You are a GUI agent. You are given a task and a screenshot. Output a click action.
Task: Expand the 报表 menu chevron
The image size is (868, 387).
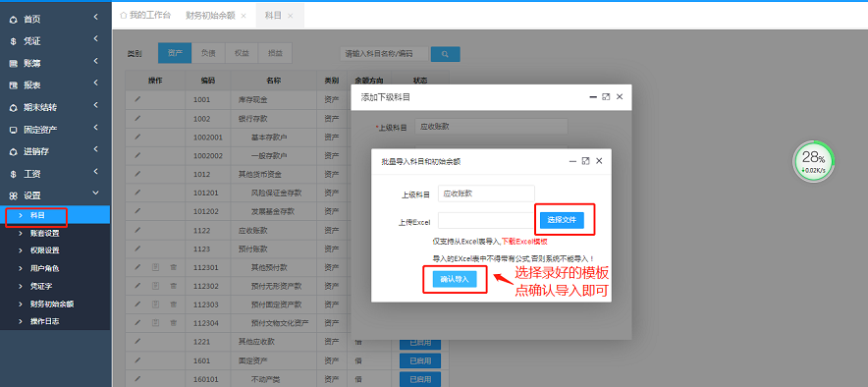point(96,83)
